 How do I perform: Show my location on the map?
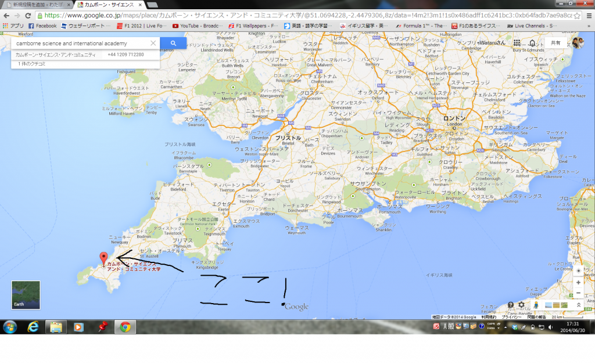pyautogui.click(x=578, y=271)
